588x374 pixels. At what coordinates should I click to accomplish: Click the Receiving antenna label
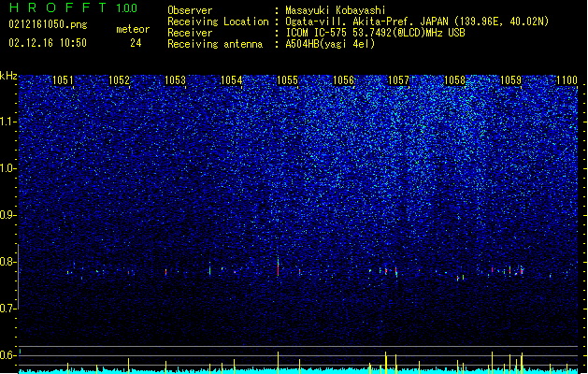click(215, 44)
